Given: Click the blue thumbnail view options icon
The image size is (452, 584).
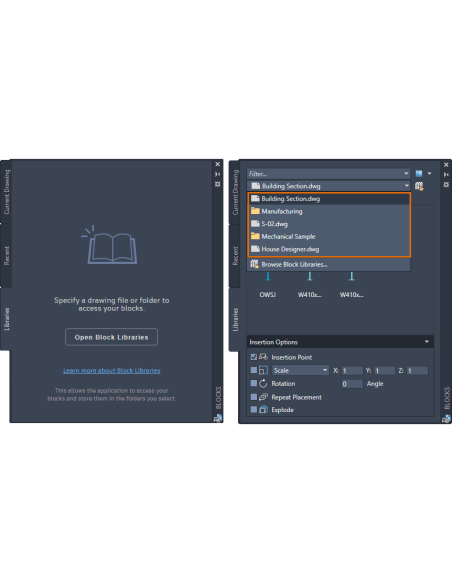Looking at the screenshot, I should click(419, 174).
